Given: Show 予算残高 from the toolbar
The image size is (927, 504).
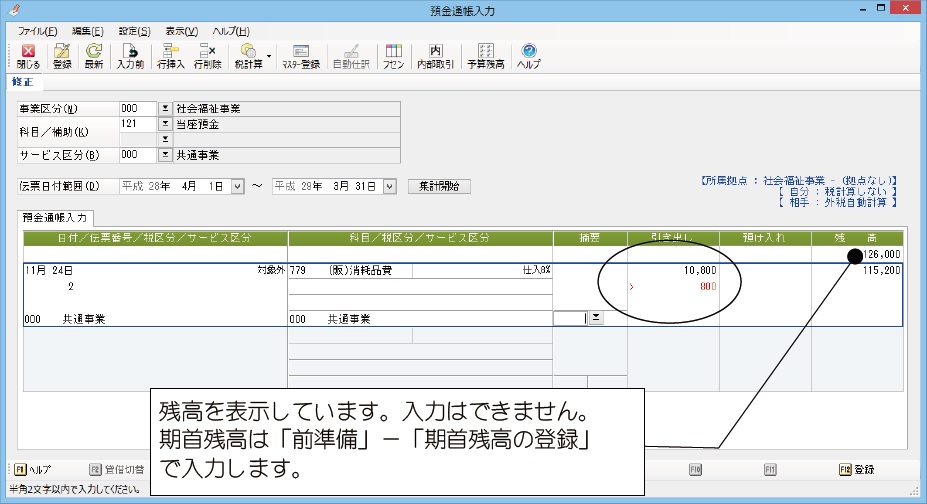Looking at the screenshot, I should click(x=485, y=56).
